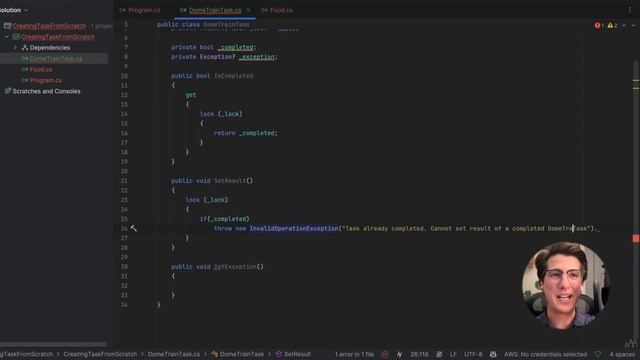Click the _exception field name on line 8

(257, 57)
